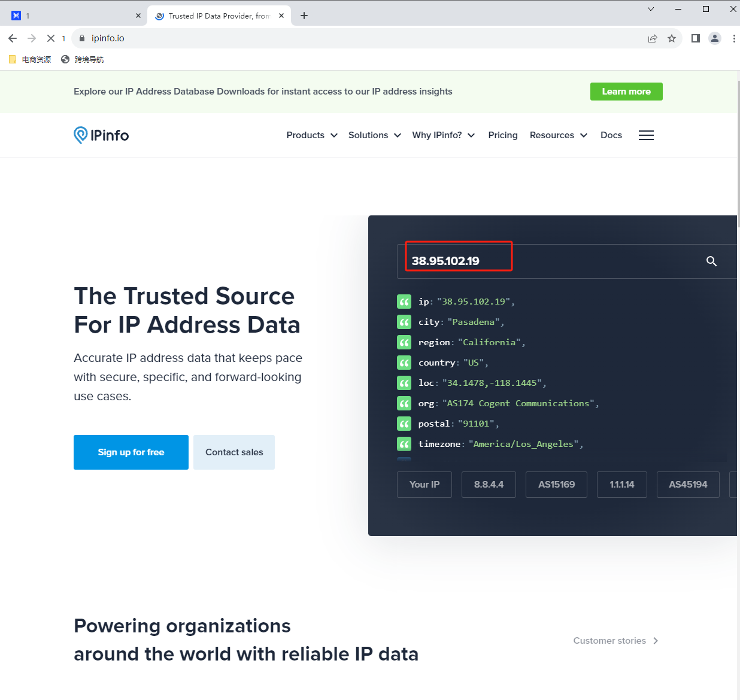740x700 pixels.
Task: Go to the Pricing page
Action: pyautogui.click(x=503, y=135)
